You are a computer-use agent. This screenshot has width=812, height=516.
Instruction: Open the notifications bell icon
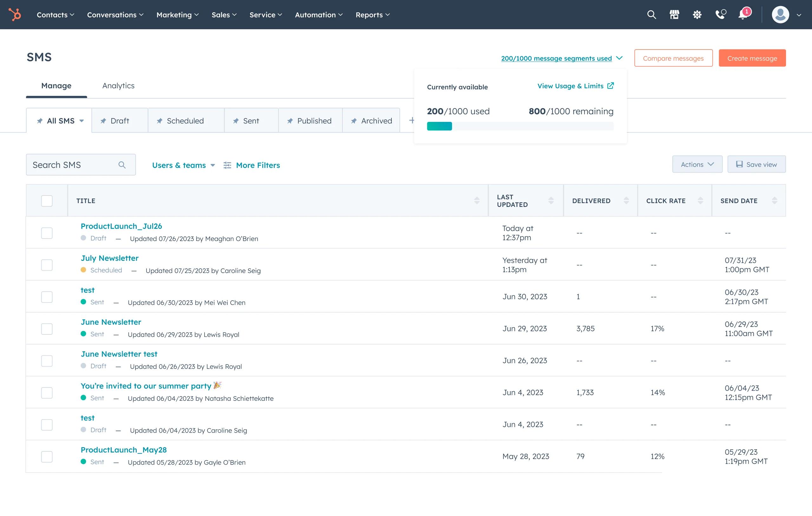(x=743, y=15)
